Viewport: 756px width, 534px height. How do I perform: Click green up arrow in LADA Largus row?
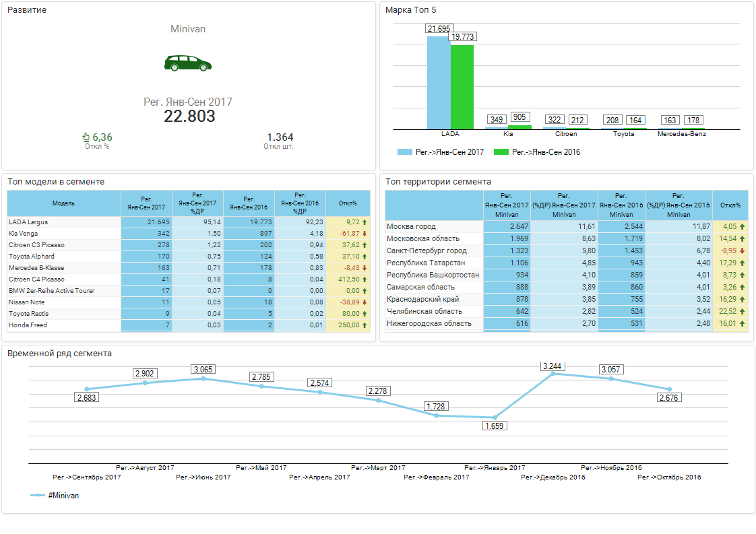click(x=365, y=222)
